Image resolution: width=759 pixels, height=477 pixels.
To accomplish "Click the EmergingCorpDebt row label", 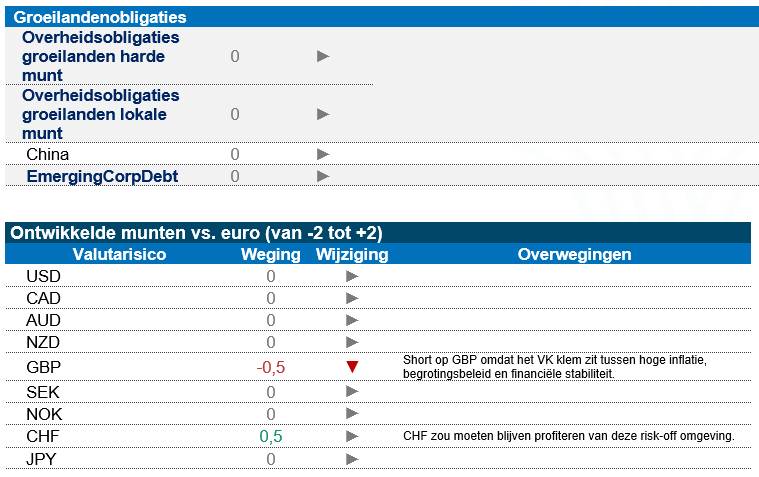I will click(x=102, y=176).
